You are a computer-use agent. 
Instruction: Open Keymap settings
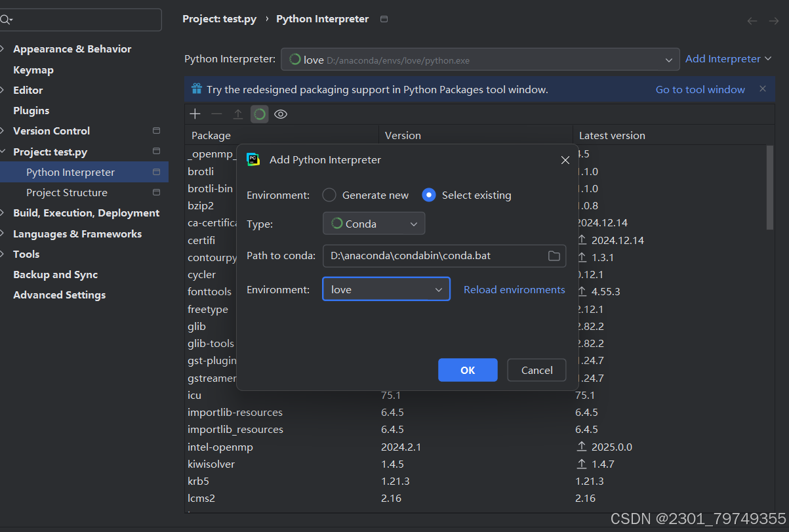pos(33,70)
